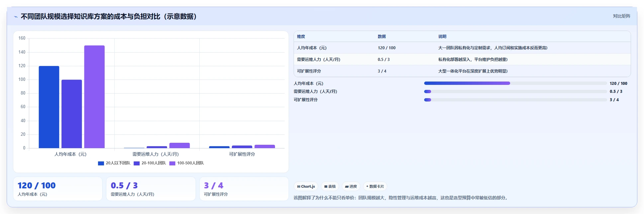Viewport: 644px width, 214px height.
Task: Click the blue 20人以下团队 legend color box
Action: tap(101, 163)
